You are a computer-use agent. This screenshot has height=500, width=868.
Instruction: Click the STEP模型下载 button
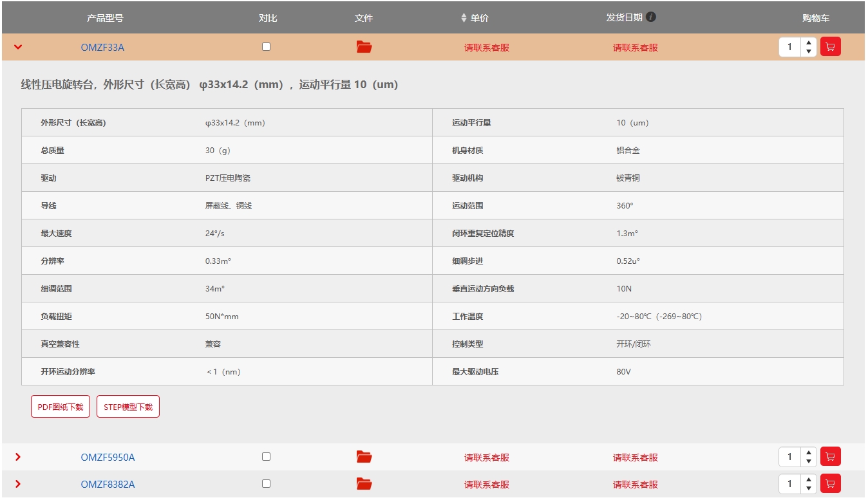[128, 407]
